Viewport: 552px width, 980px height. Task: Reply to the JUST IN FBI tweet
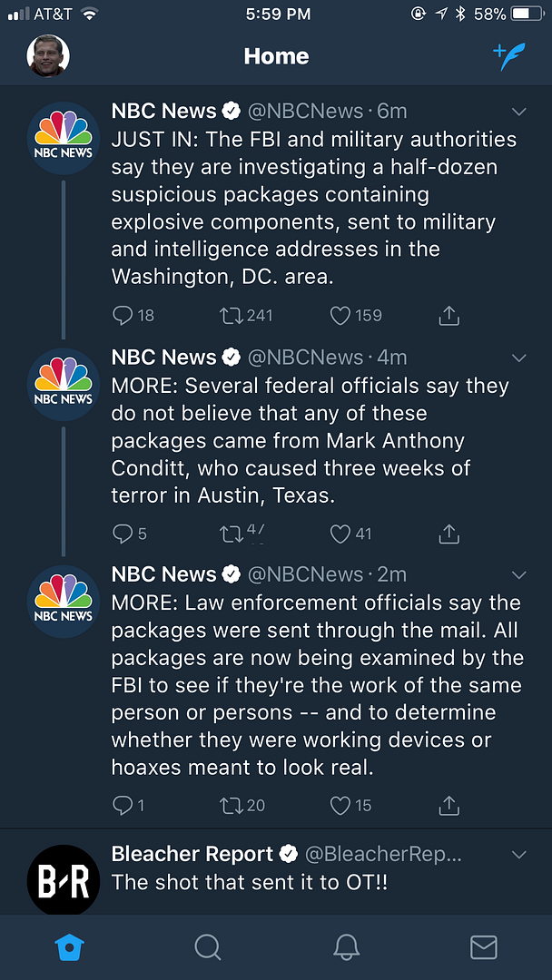tap(123, 316)
